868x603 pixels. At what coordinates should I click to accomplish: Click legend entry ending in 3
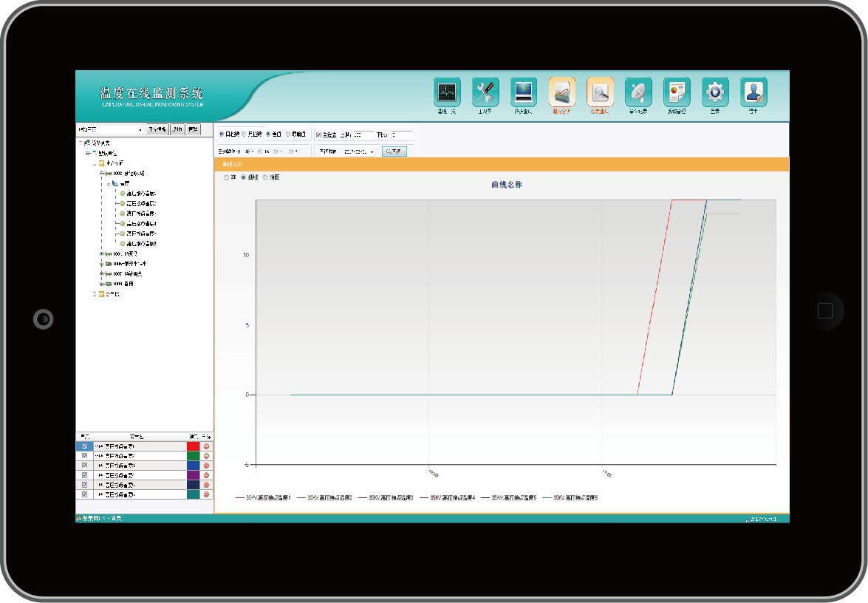pyautogui.click(x=386, y=498)
